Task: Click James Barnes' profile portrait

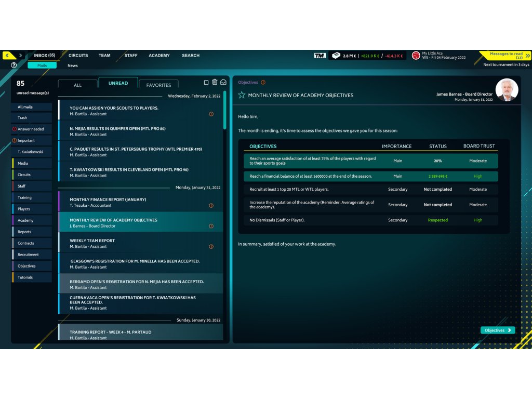Action: click(507, 90)
